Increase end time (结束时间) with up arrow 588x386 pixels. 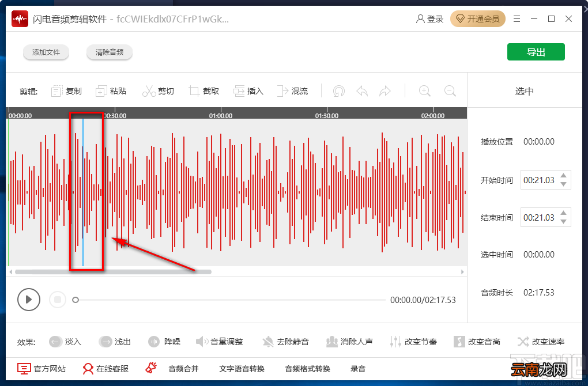click(563, 213)
